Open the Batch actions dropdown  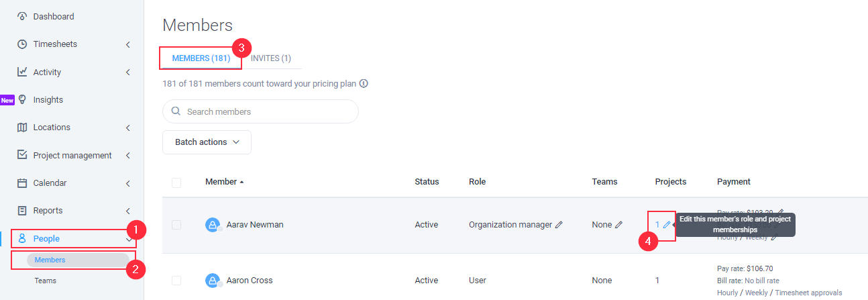[207, 142]
